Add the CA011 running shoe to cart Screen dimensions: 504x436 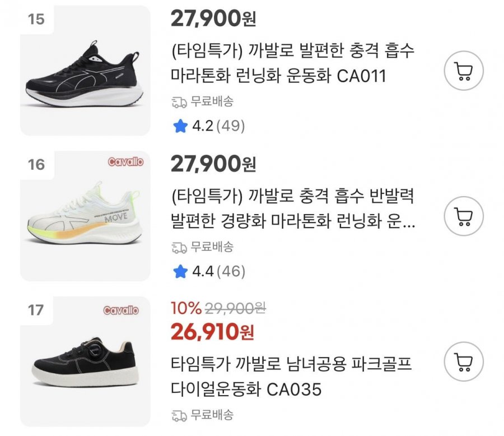point(463,71)
